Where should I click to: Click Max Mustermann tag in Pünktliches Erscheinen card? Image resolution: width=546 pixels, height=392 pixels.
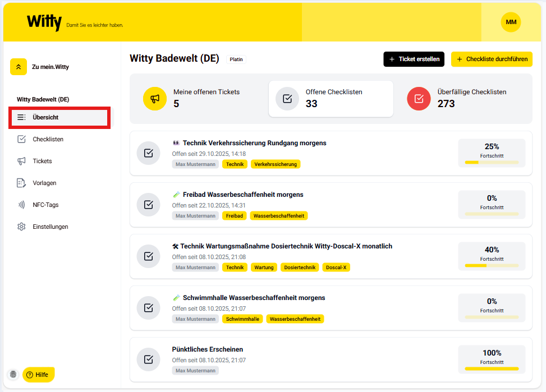point(195,371)
